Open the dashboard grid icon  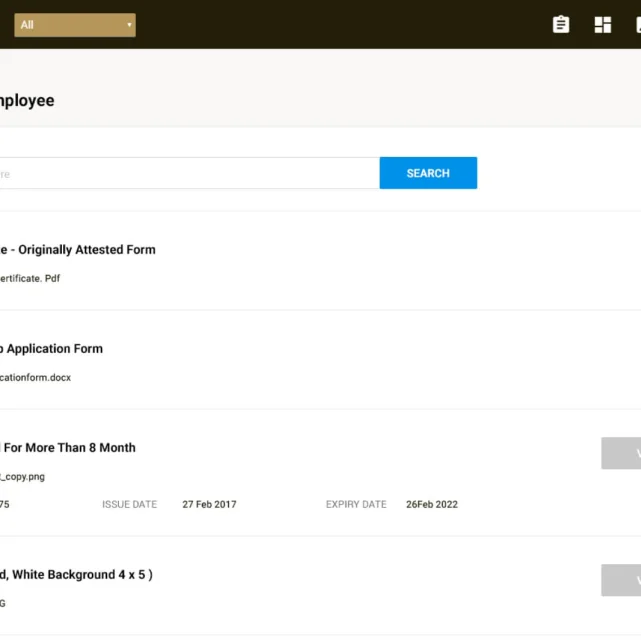pos(603,25)
